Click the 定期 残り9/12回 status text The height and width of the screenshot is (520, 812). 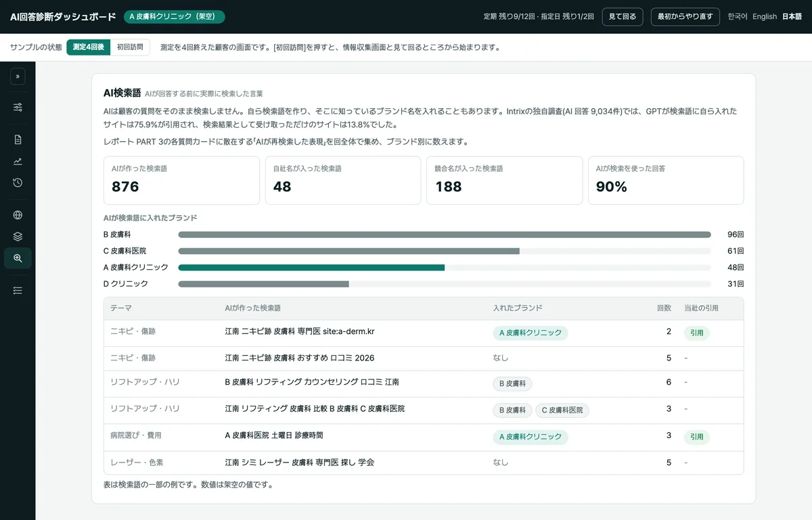(511, 17)
